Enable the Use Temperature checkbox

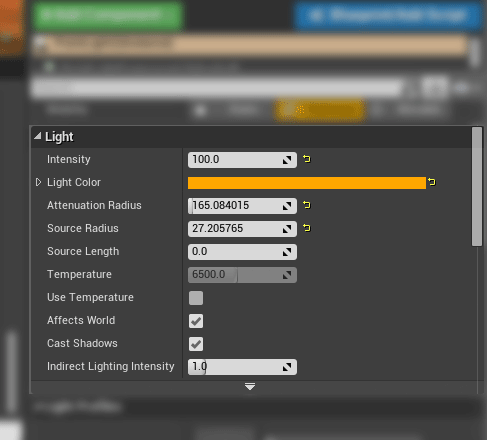point(196,298)
